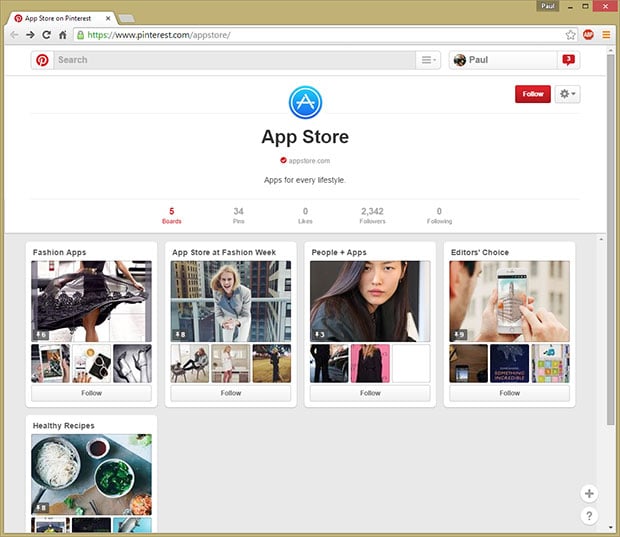Click Paul's profile avatar
Screen dimensions: 620x537
click(x=459, y=60)
